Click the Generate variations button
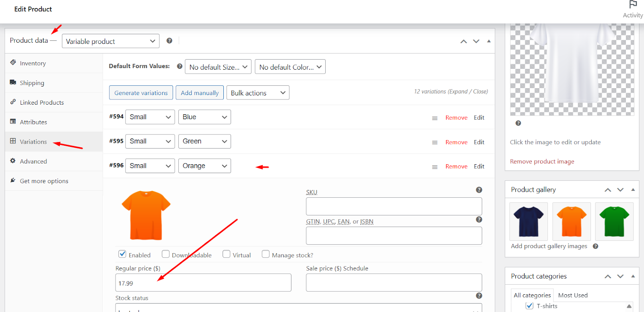 pos(141,93)
